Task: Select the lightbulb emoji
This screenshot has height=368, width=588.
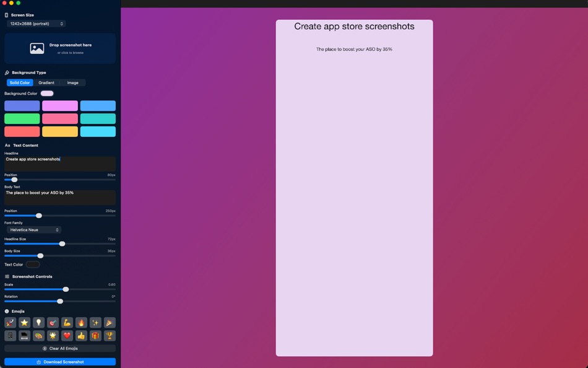Action: point(38,322)
